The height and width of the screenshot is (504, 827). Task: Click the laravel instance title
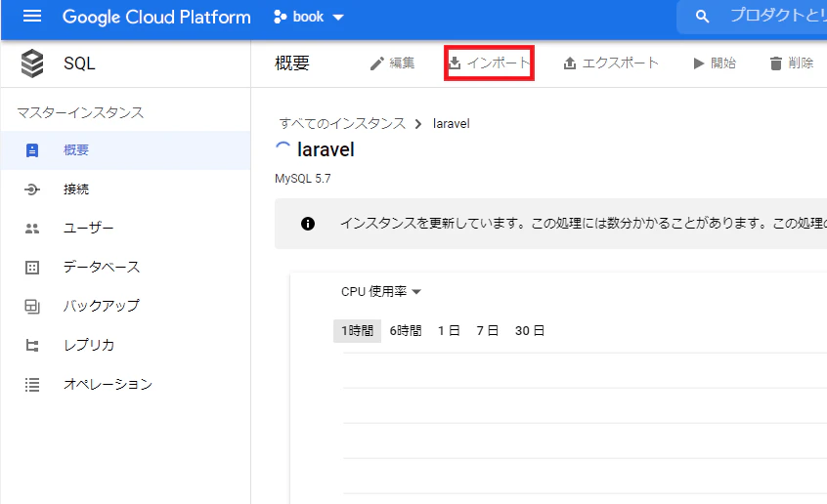point(326,149)
